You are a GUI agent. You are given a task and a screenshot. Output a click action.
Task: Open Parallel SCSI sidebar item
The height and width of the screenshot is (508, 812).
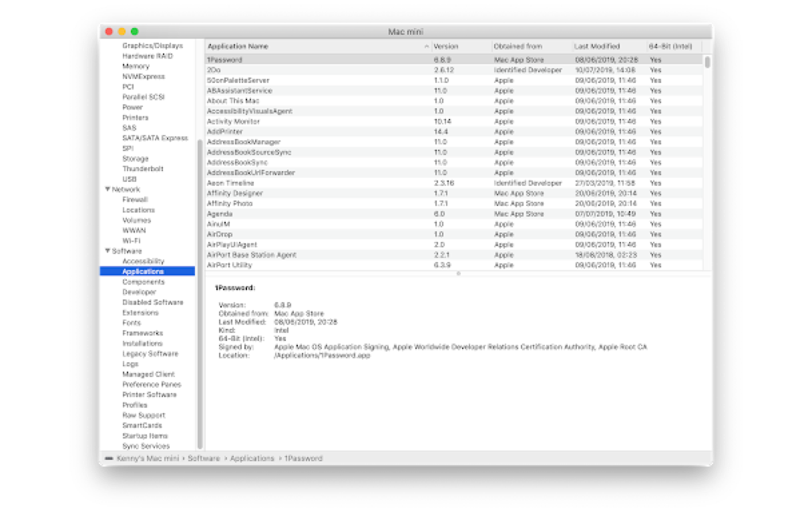143,97
